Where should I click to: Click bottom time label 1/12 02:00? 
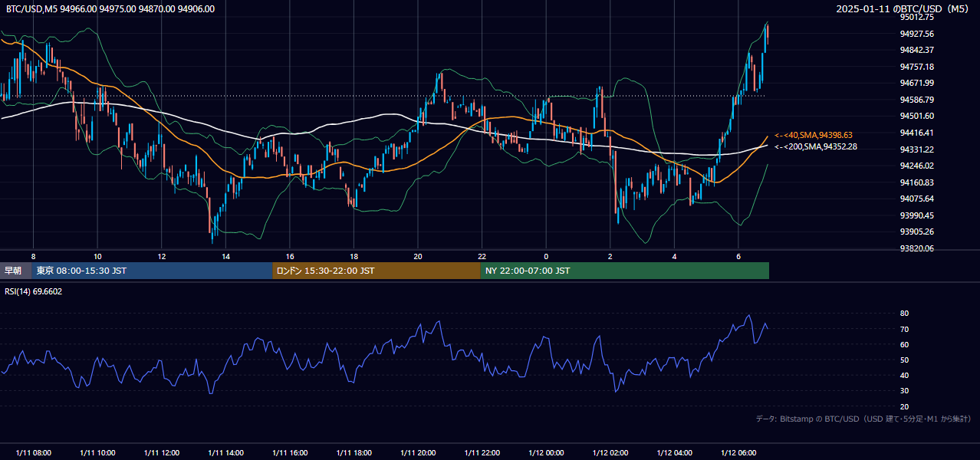(610, 452)
